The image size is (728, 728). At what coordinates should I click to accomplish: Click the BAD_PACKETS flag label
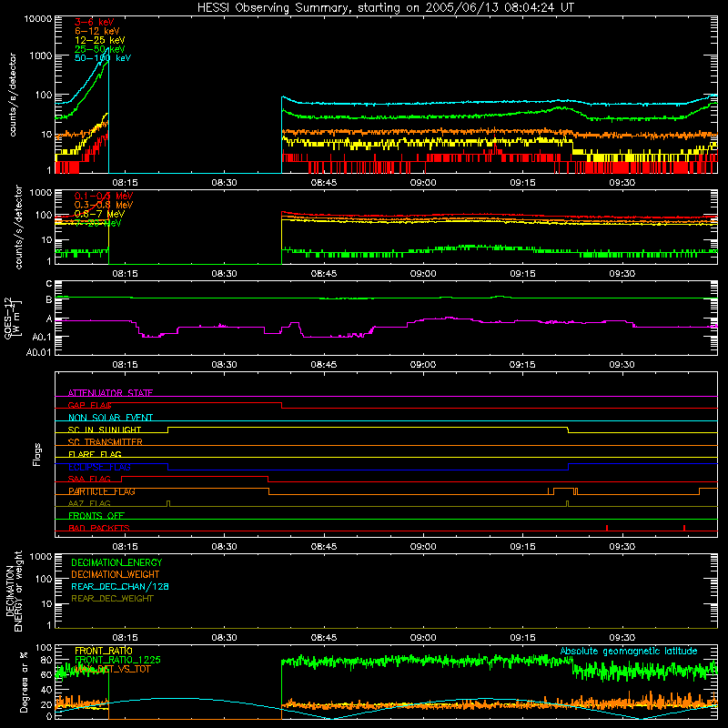98,528
